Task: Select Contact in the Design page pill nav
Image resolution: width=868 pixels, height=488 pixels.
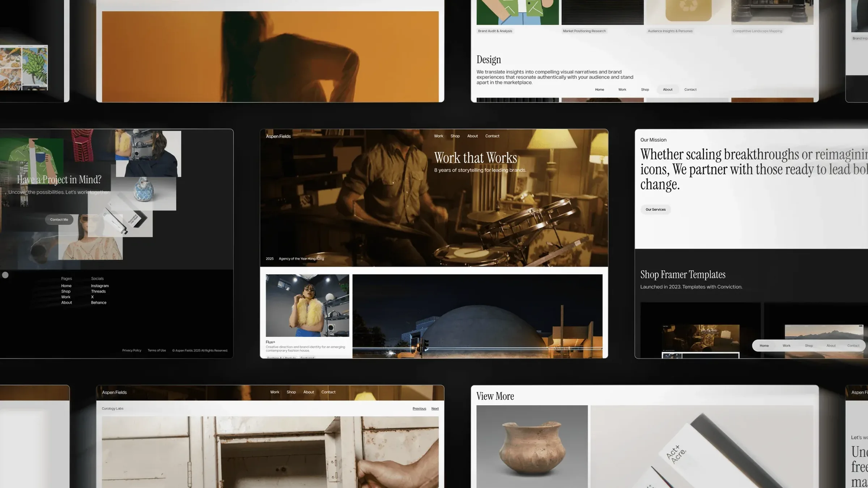Action: click(x=690, y=89)
